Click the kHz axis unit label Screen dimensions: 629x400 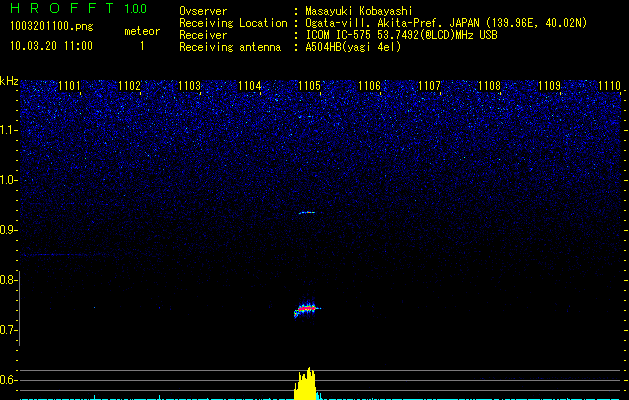click(9, 80)
